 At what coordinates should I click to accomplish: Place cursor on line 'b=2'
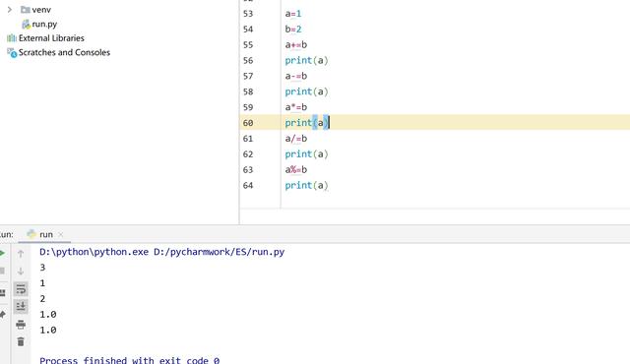[293, 30]
